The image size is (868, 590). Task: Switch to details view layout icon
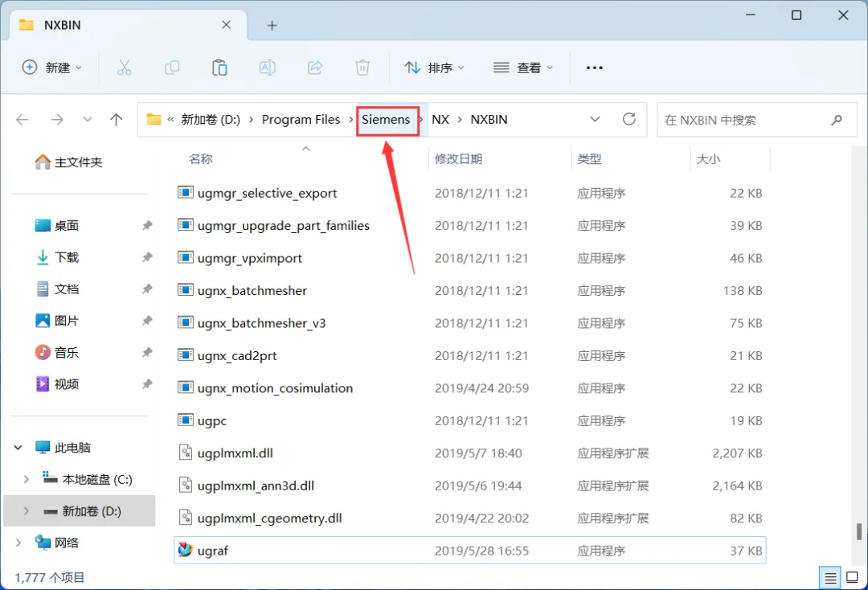pyautogui.click(x=830, y=579)
